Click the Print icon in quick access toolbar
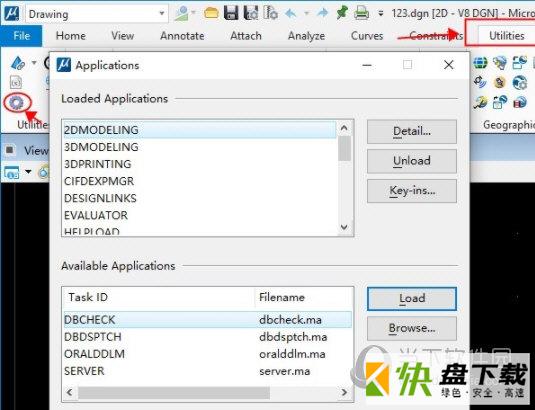The width and height of the screenshot is (535, 410). (361, 13)
